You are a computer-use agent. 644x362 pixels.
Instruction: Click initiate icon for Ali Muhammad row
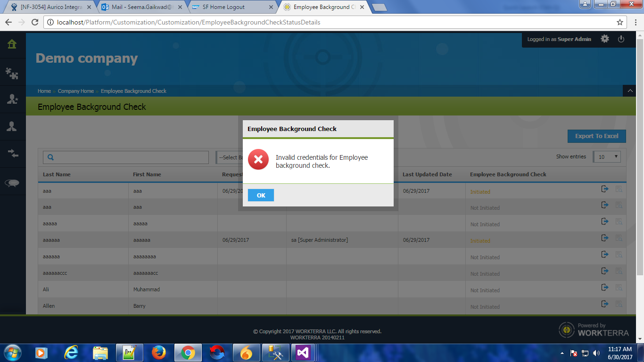tap(605, 288)
